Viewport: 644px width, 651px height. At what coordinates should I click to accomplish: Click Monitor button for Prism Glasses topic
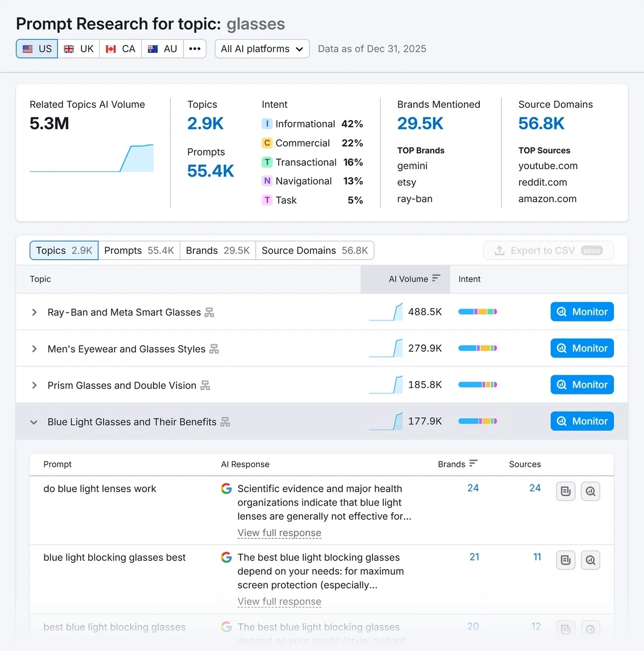point(582,385)
